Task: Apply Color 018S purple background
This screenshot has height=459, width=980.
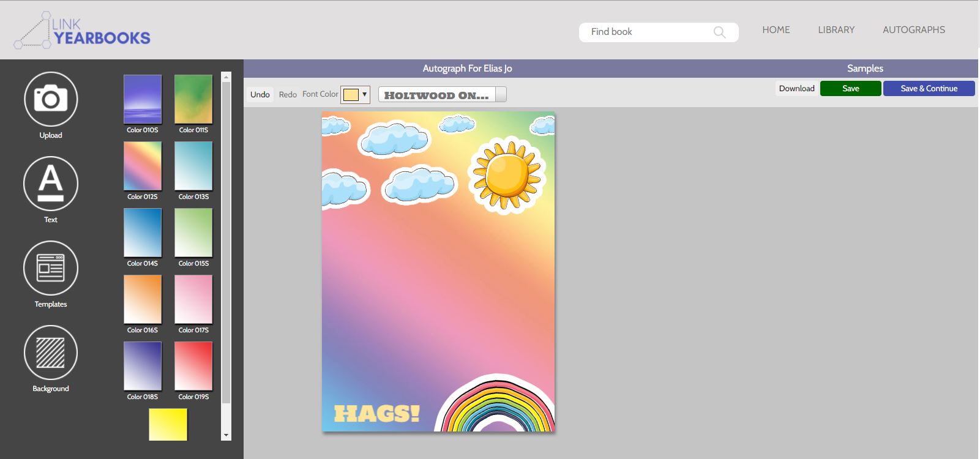Action: [x=143, y=366]
